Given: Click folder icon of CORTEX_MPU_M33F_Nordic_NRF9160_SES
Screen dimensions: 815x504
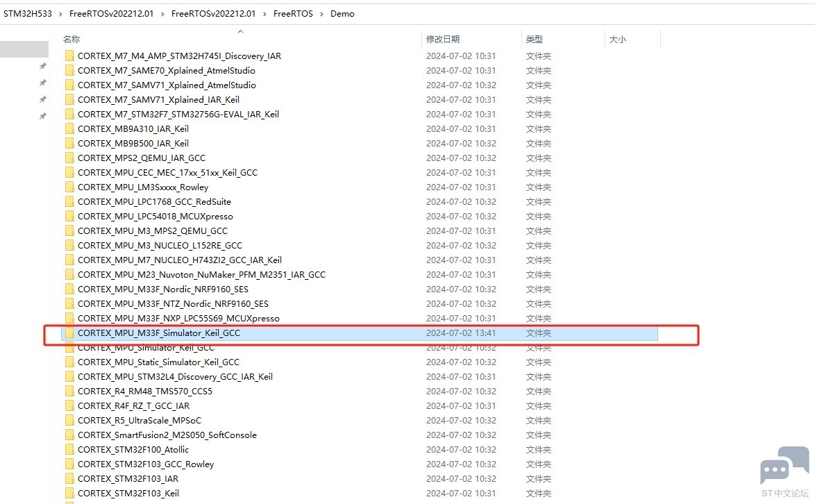Looking at the screenshot, I should click(x=69, y=289).
